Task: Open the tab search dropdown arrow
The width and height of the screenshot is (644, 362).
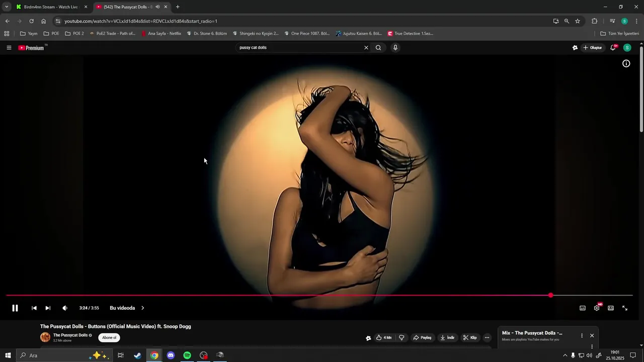Action: pyautogui.click(x=7, y=7)
